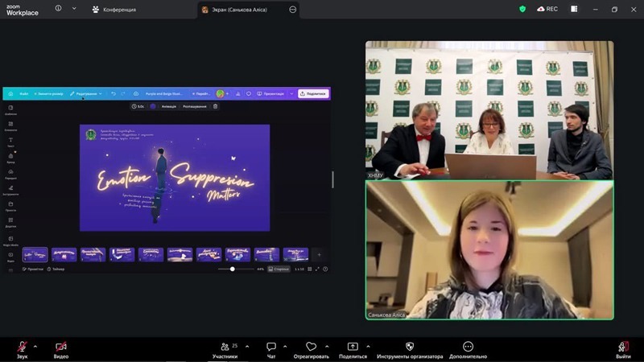Open the Чат chat panel
Screen dimensions: 644x362
[x=271, y=347]
